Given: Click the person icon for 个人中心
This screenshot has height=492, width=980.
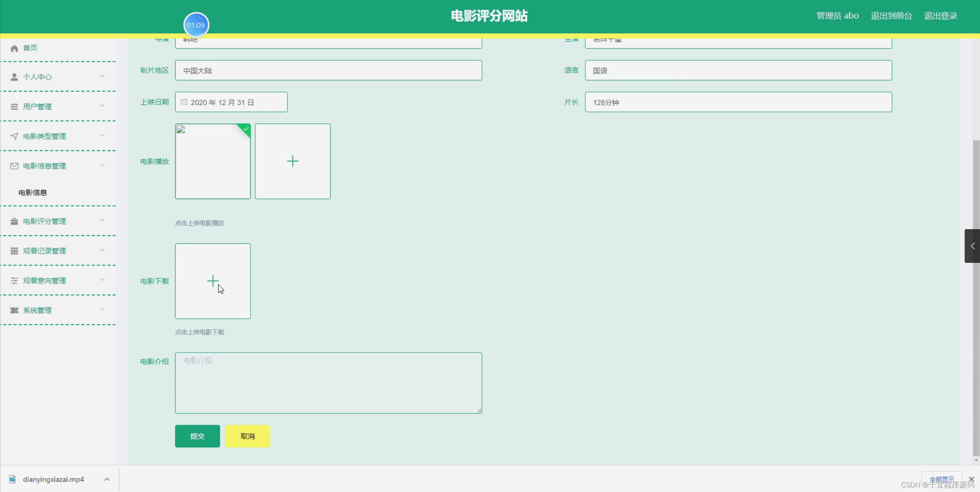Looking at the screenshot, I should pos(14,77).
